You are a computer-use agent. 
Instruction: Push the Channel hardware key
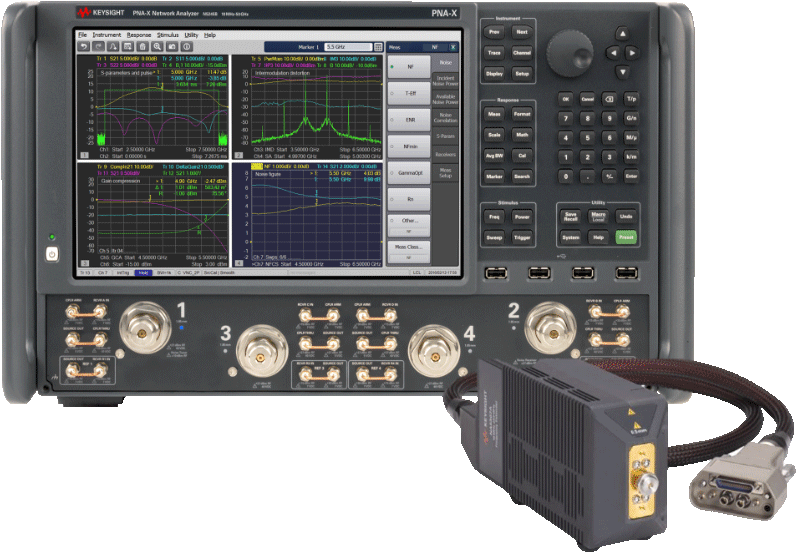click(x=522, y=53)
